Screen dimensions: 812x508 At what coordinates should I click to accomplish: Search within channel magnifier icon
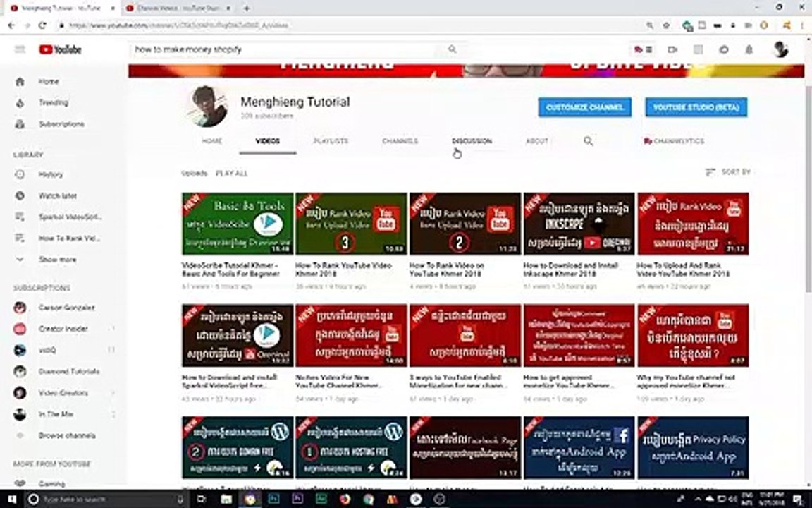[x=589, y=141]
